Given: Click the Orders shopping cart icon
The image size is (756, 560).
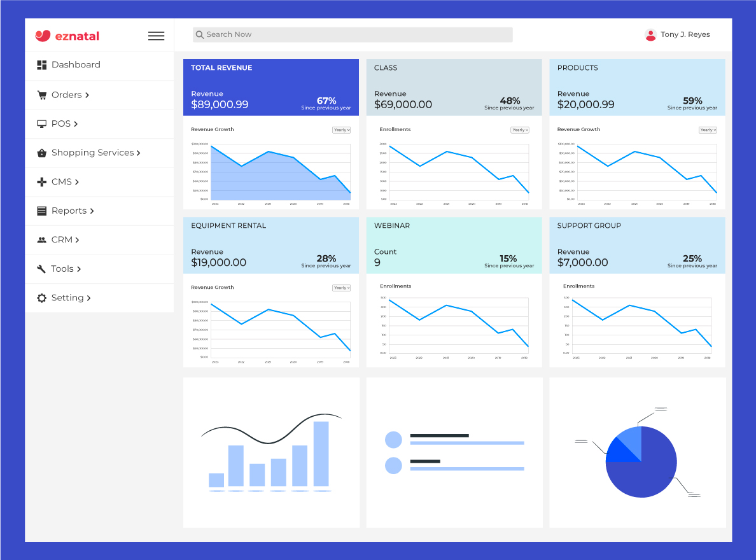Looking at the screenshot, I should pyautogui.click(x=42, y=95).
